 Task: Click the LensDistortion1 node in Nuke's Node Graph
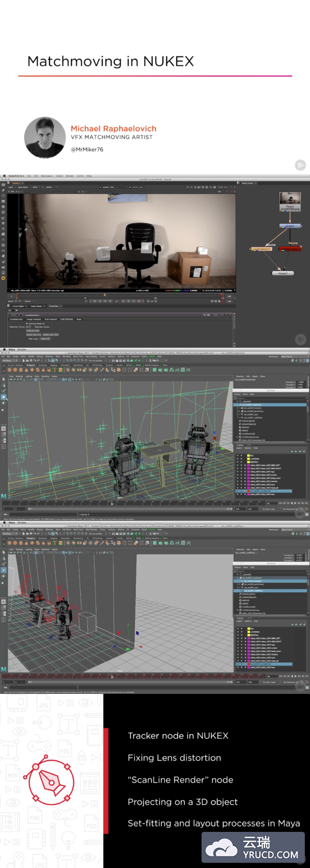261,249
